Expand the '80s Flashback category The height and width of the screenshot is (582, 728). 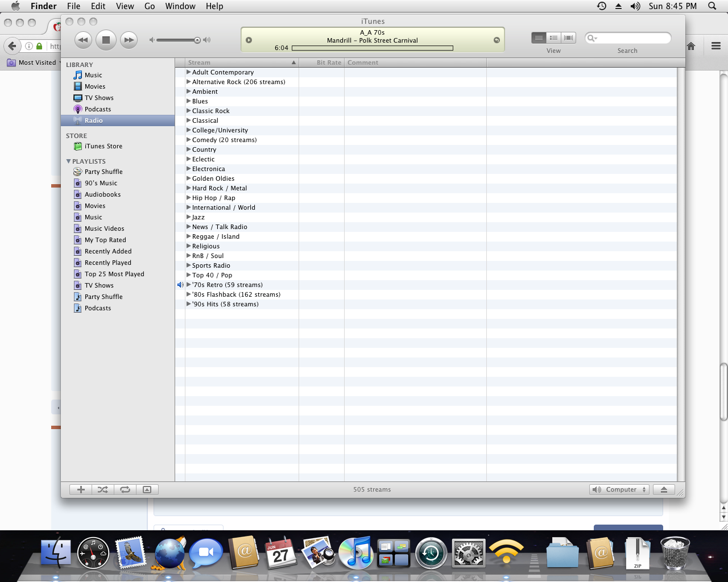pos(189,294)
